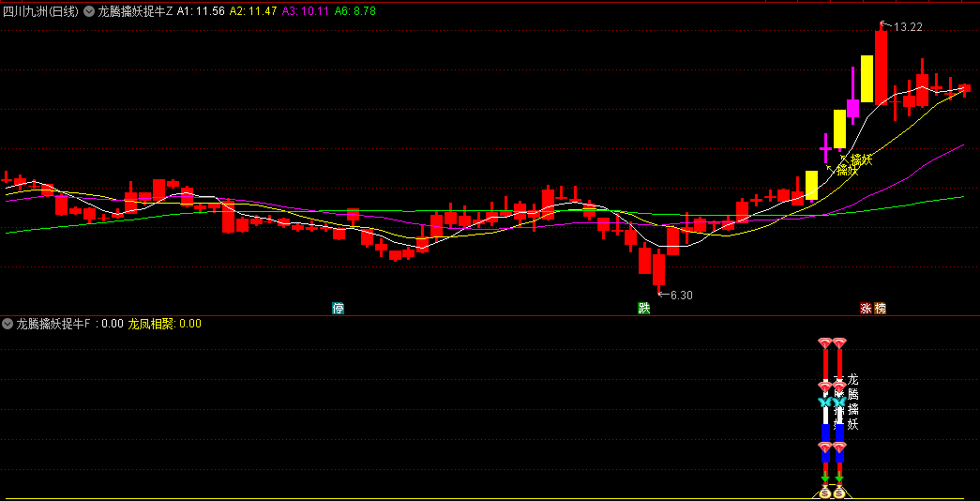Click the lowest diamond on left signal bar
Viewport: 980px width, 501px height.
(x=825, y=447)
